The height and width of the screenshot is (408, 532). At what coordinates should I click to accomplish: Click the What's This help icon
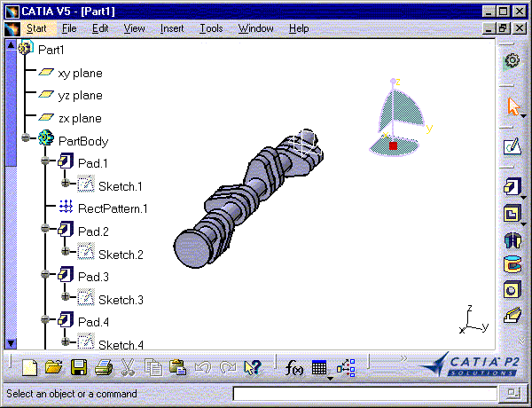252,367
